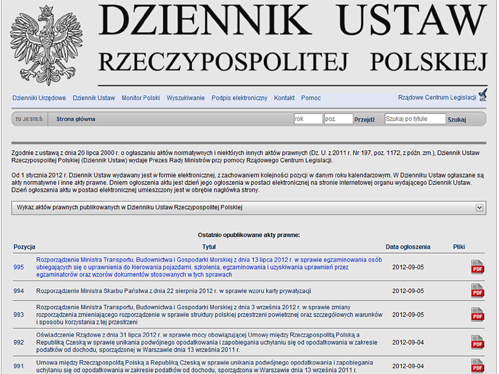The width and height of the screenshot is (499, 374).
Task: Open PDF file for position 991
Action: 477,366
